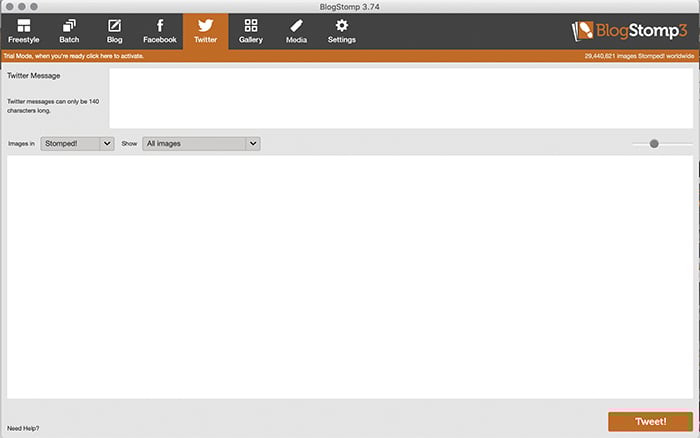Viewport: 700px width, 438px height.
Task: Click the BlogStomp3 logo
Action: (629, 31)
